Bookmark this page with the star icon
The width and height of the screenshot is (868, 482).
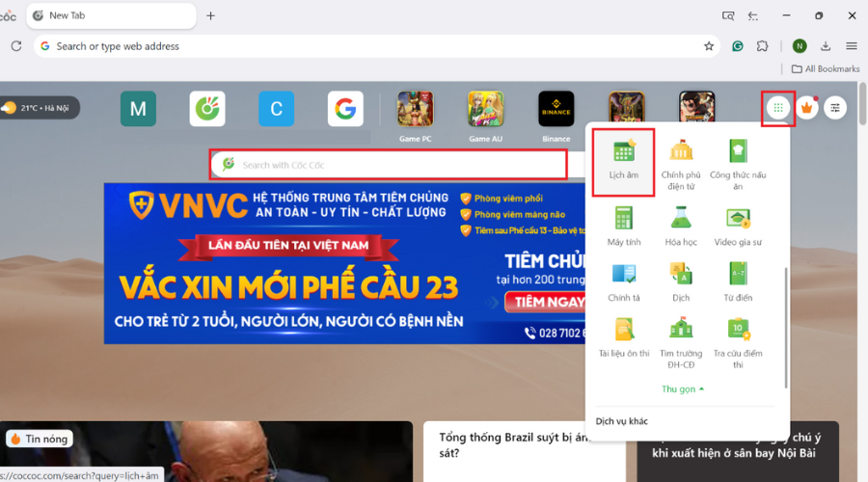709,46
